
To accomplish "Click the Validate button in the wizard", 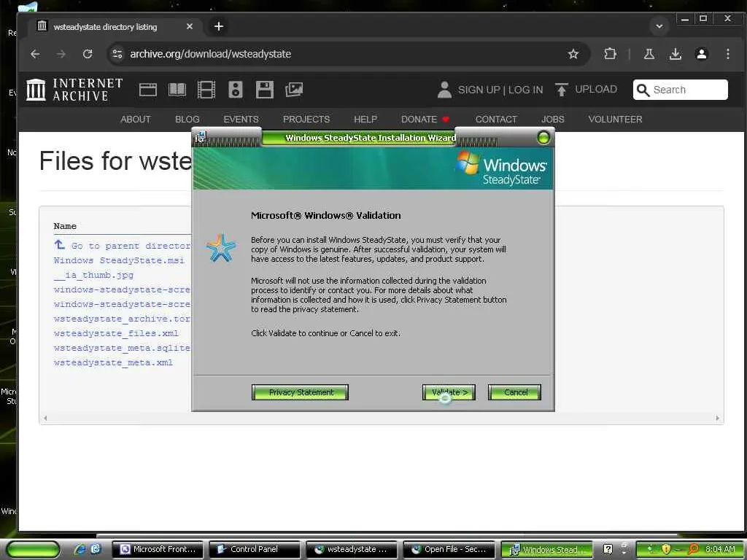I will [x=449, y=392].
